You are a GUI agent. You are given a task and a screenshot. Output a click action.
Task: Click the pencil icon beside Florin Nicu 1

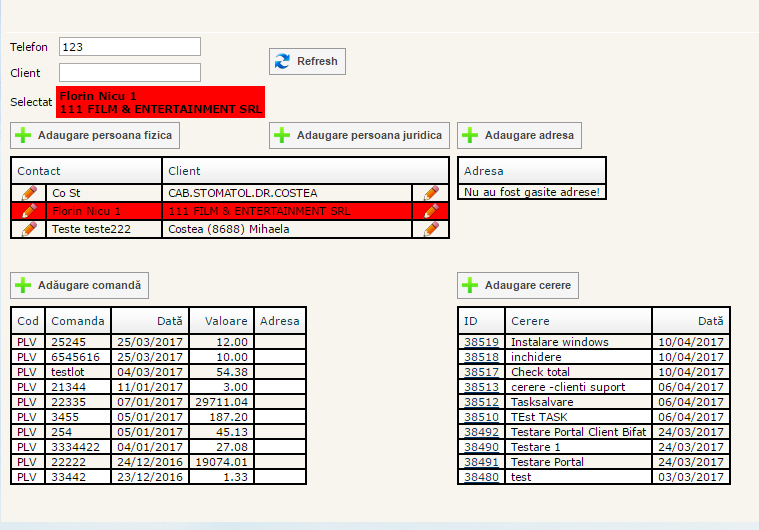(x=29, y=211)
